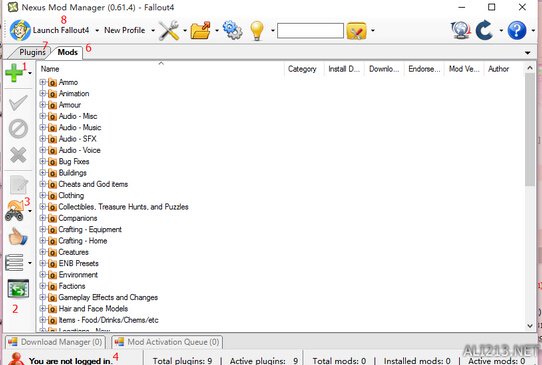This screenshot has width=542, height=365.
Task: Activate selected mod with the checkmark icon
Action: pos(18,103)
